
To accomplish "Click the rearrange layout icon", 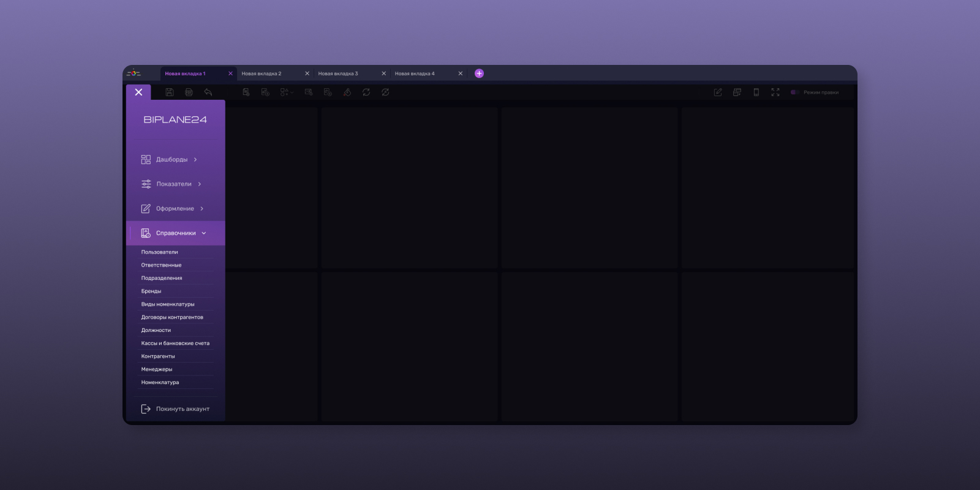I will [x=737, y=92].
